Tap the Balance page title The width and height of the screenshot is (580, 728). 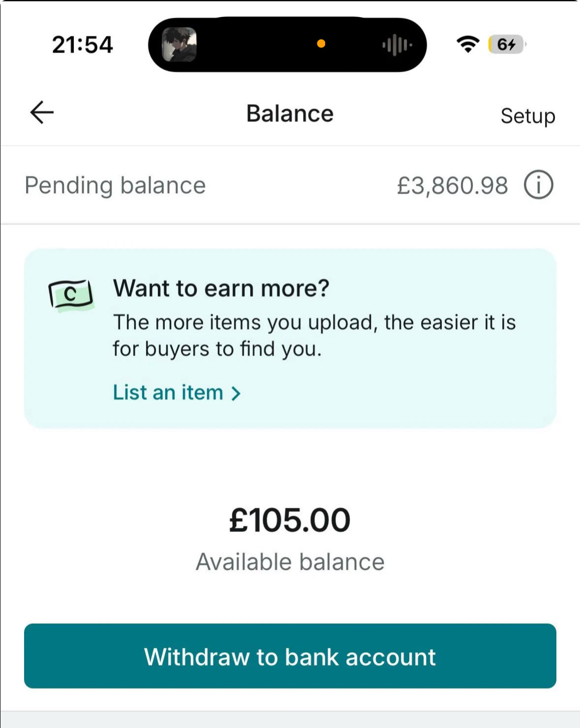point(290,114)
